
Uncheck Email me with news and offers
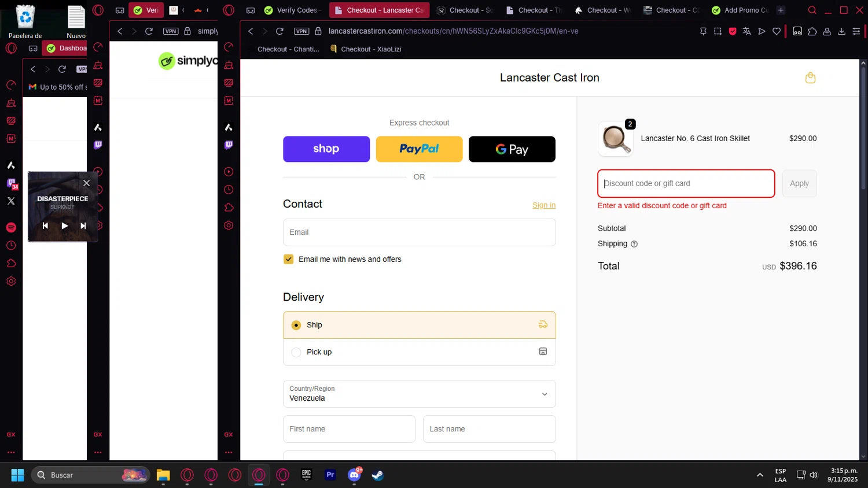pyautogui.click(x=288, y=259)
